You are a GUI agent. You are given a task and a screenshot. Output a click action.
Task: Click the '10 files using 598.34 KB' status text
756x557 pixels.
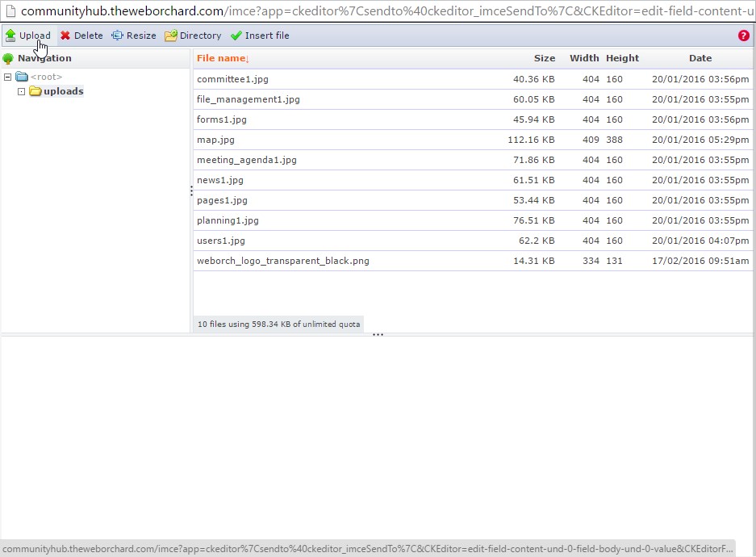(x=278, y=325)
